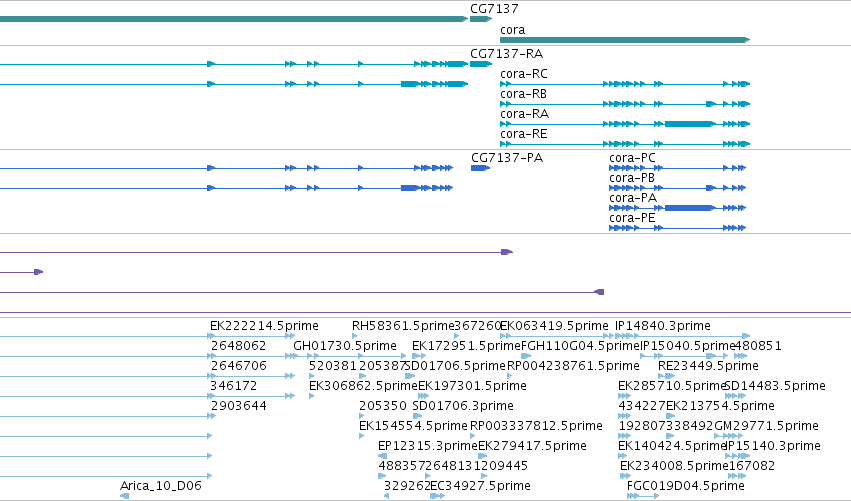Click the cora-PE label

click(632, 218)
